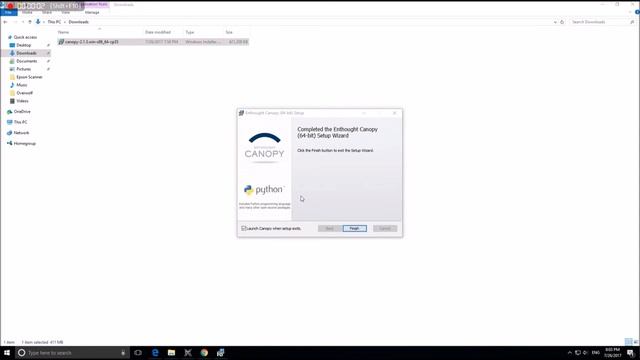Select the canopy installer file row

tap(153, 42)
